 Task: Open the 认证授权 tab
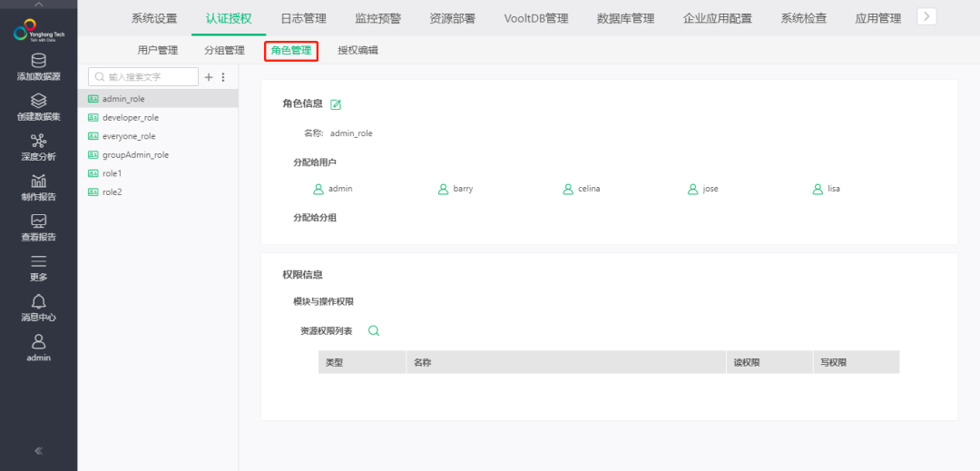(x=229, y=18)
